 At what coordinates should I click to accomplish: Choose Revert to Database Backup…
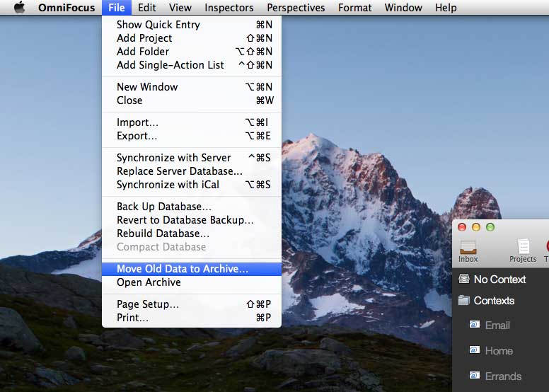pos(192,220)
